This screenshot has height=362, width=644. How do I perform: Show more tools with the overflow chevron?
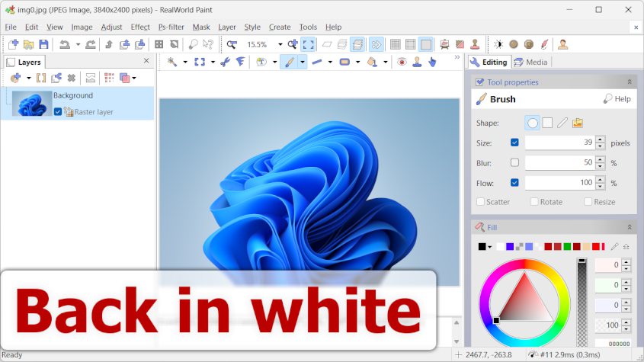457,57
